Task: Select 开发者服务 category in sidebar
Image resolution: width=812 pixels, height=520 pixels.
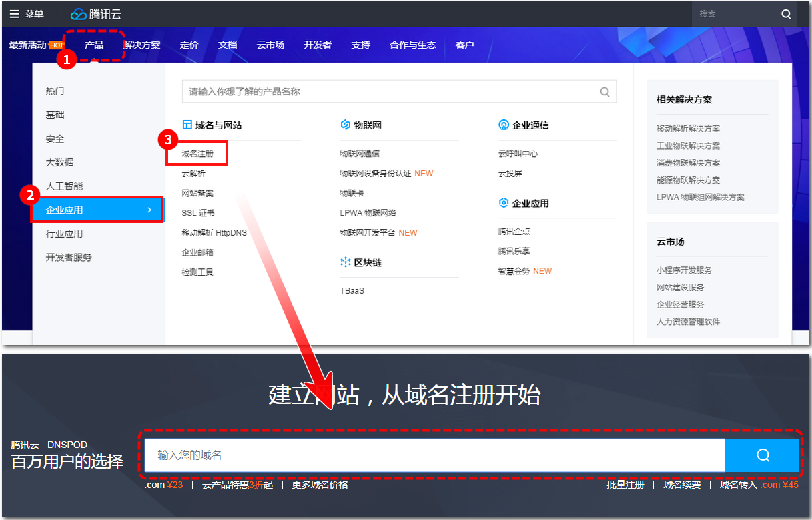Action: point(69,257)
